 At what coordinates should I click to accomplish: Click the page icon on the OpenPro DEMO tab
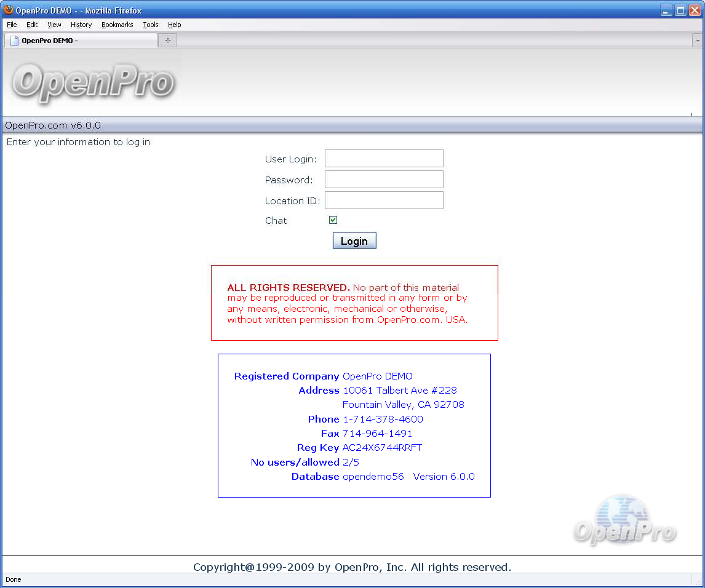[14, 41]
